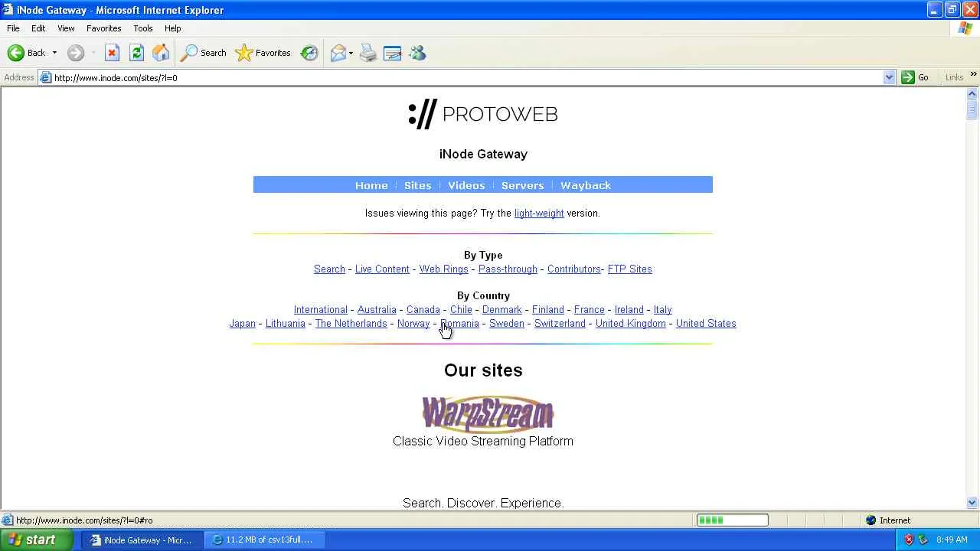Image resolution: width=980 pixels, height=551 pixels.
Task: Go to the Sites navigation tab
Action: (x=417, y=185)
